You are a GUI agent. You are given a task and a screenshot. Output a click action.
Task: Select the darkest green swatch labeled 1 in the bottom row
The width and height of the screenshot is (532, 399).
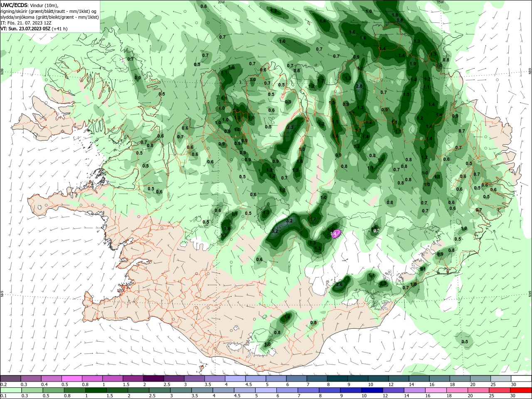(x=96, y=391)
